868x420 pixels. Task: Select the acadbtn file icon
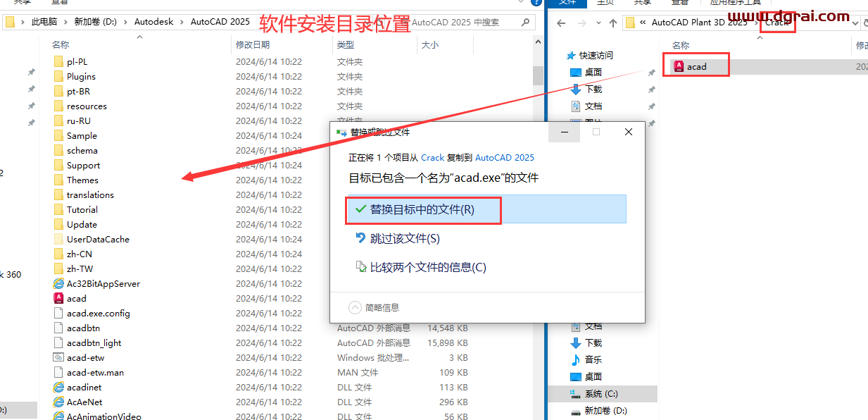point(58,328)
